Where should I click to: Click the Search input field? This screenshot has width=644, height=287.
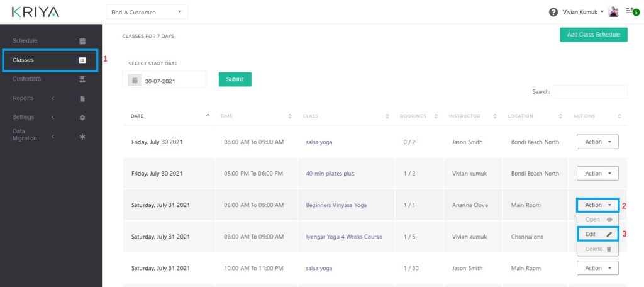[589, 92]
